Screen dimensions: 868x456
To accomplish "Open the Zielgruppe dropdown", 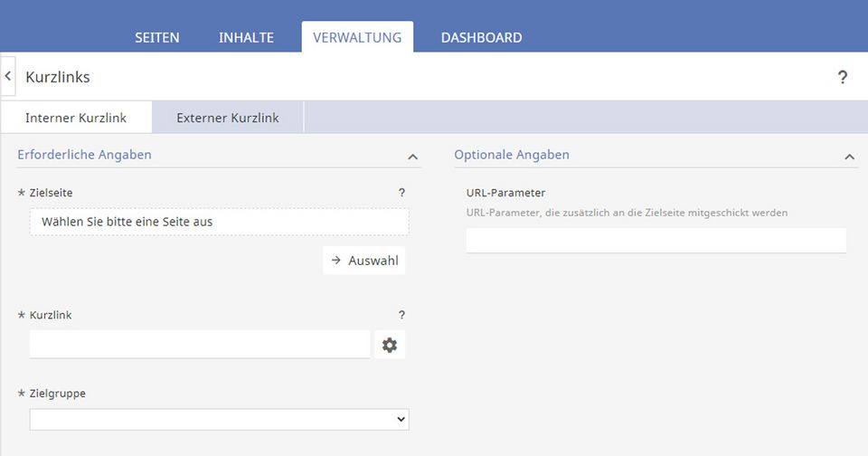I will (219, 419).
